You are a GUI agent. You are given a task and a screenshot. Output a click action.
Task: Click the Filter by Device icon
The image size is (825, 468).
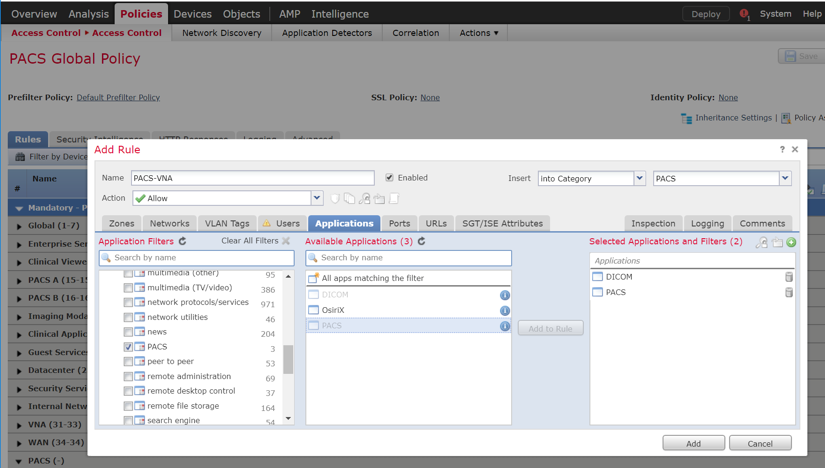tap(20, 157)
